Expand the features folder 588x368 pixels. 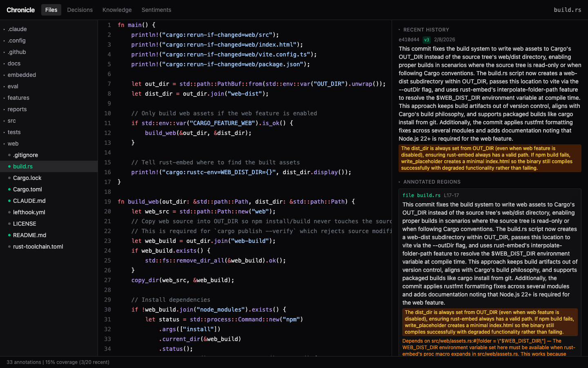coord(49,98)
